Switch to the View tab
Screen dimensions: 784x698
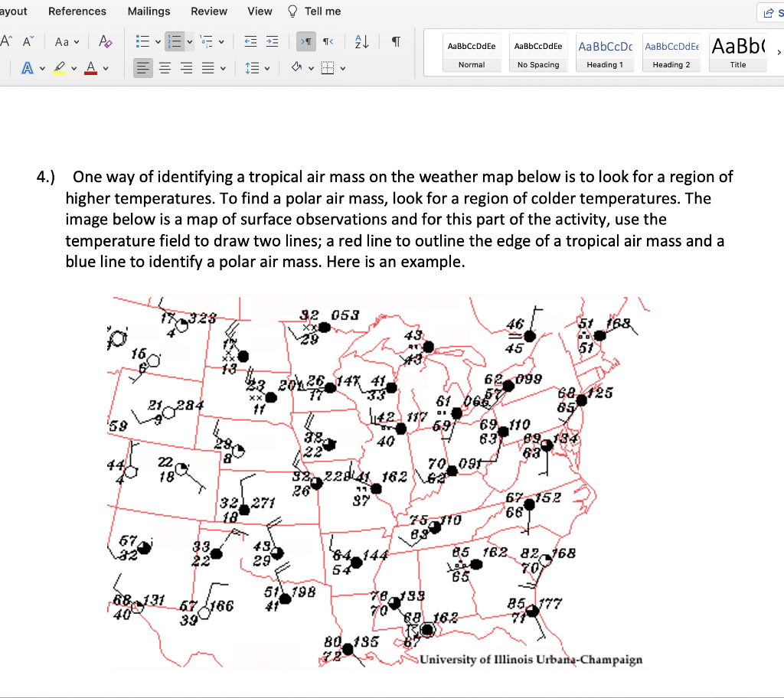260,11
